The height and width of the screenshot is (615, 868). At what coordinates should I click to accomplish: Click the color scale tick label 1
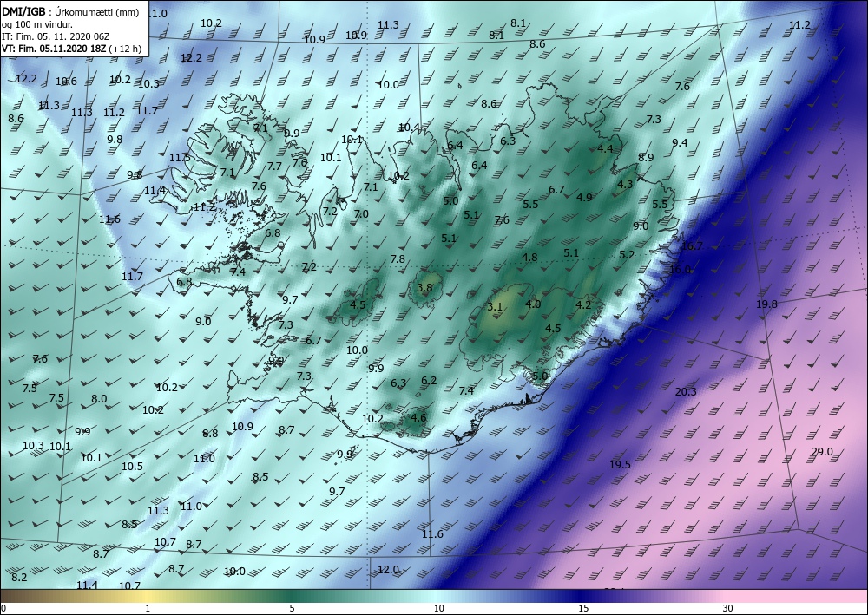(x=148, y=609)
